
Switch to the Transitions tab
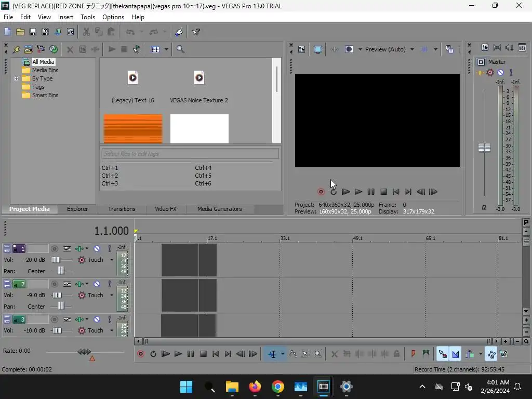pyautogui.click(x=122, y=209)
